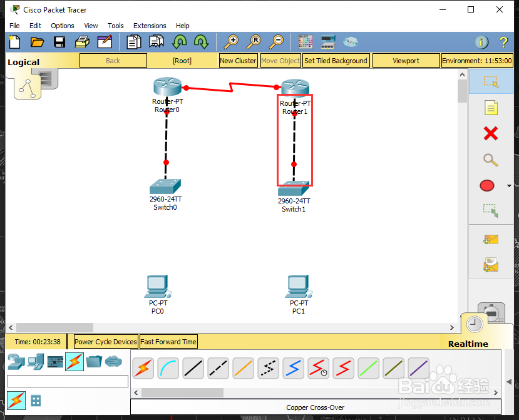Open the Activity Wizard icon
Image resolution: width=519 pixels, height=420 pixels.
coord(105,42)
